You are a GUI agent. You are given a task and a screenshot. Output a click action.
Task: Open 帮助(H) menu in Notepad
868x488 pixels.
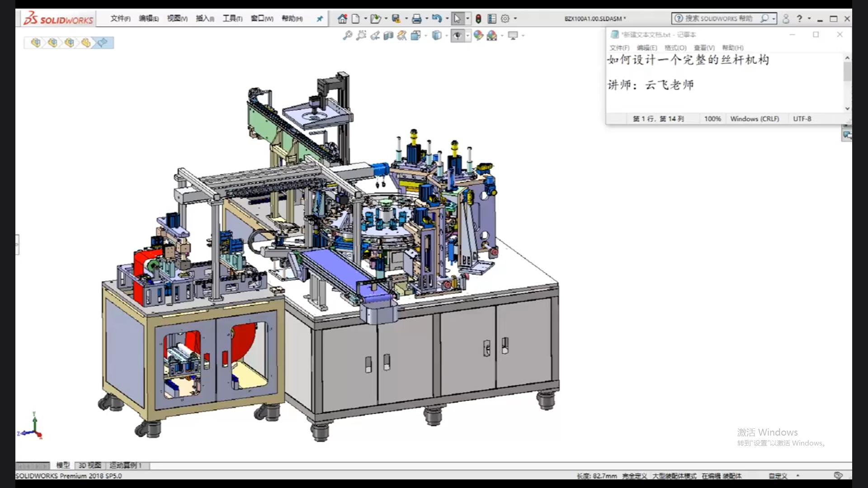tap(733, 48)
